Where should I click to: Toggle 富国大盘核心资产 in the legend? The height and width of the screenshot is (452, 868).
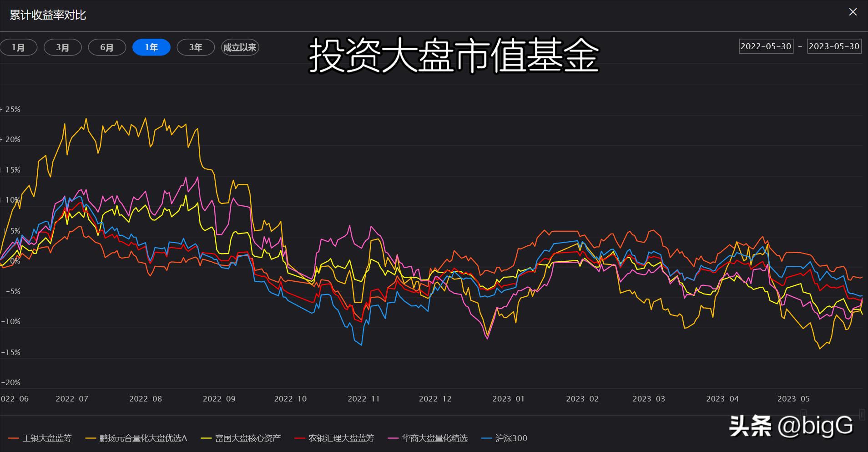coord(248,438)
